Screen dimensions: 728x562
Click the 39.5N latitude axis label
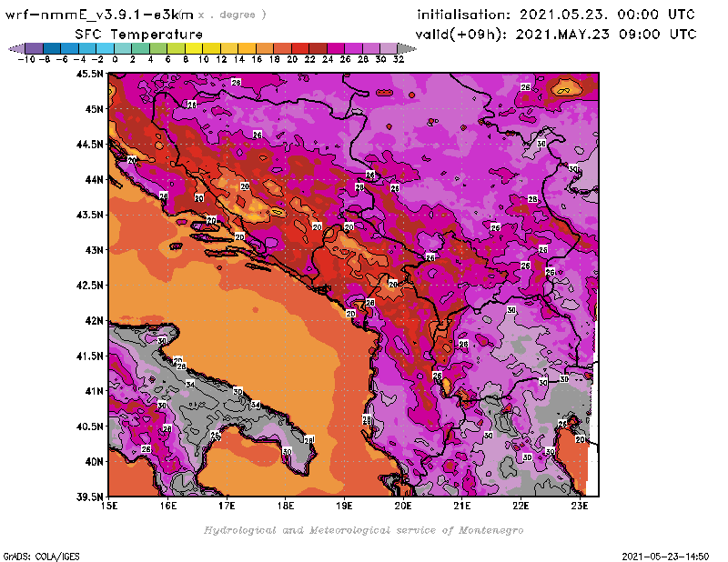[89, 497]
